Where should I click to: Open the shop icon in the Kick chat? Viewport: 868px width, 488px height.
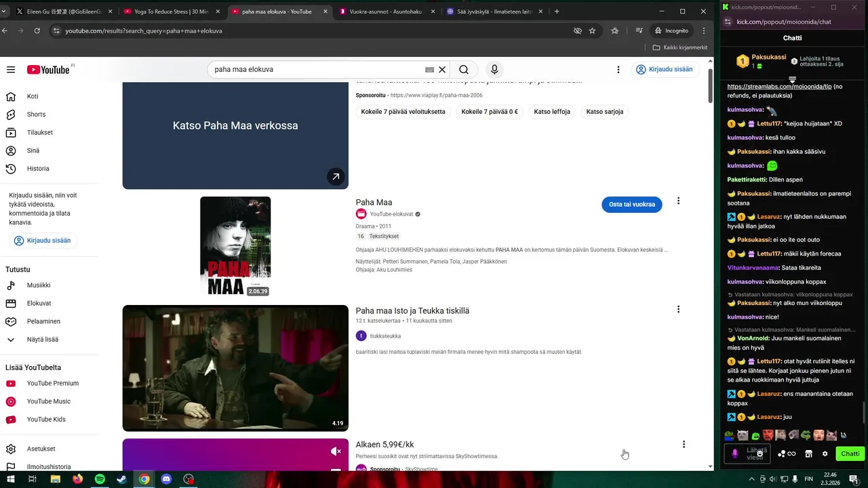coord(808,453)
